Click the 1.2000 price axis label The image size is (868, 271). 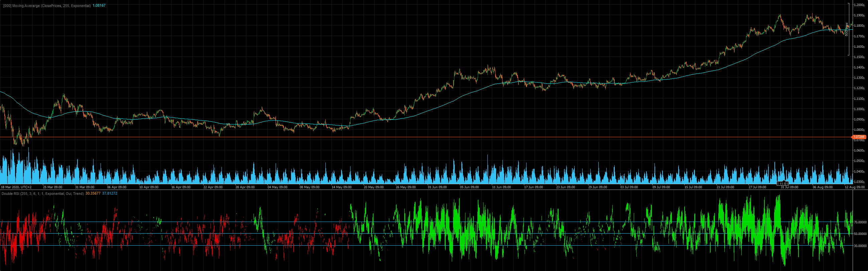pos(860,5)
